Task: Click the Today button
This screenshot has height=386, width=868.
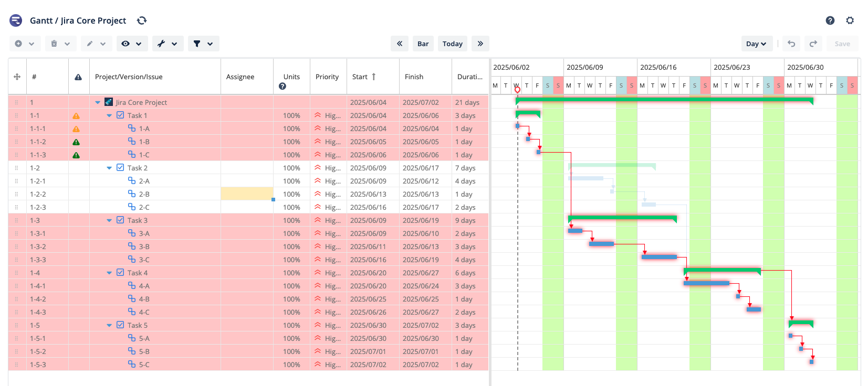Action: coord(452,44)
